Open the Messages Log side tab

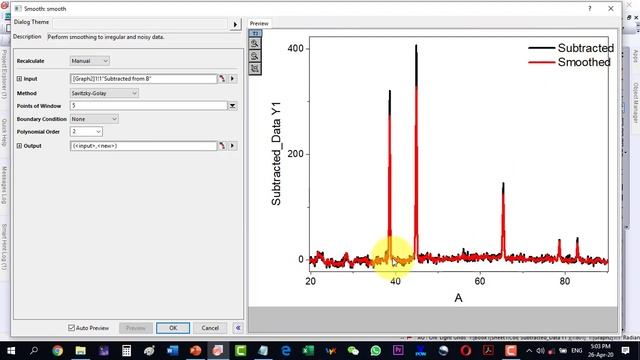click(4, 185)
